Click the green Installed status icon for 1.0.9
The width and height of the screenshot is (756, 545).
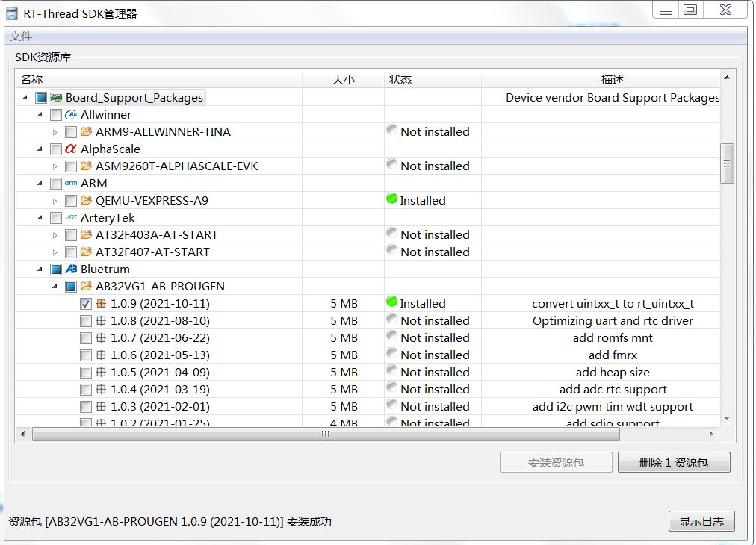392,302
